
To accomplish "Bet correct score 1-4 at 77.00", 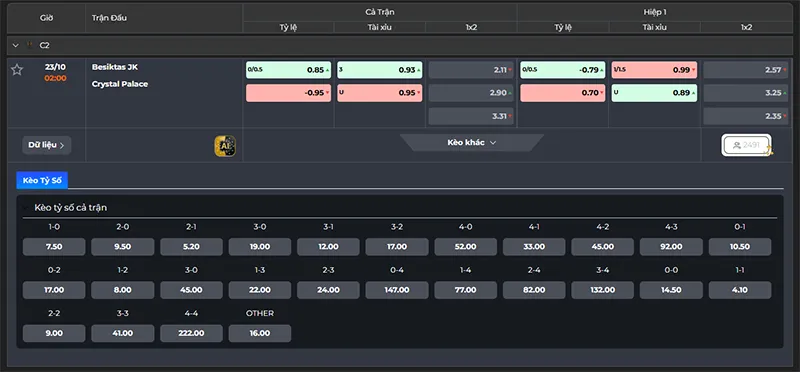I will click(465, 290).
